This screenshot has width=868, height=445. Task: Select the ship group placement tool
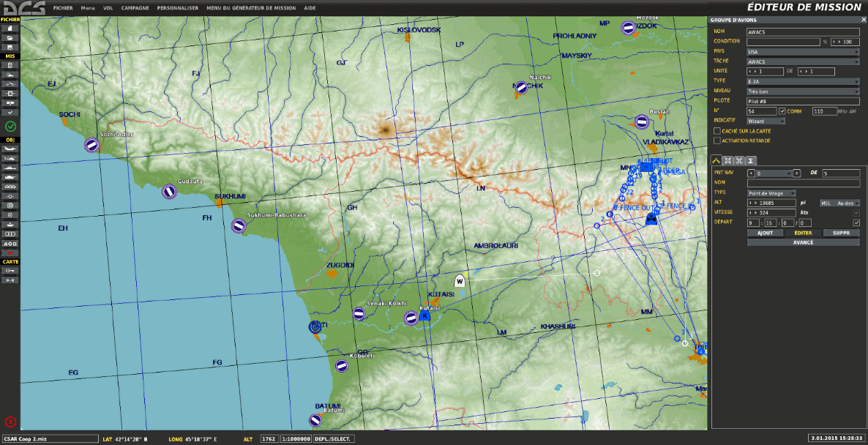coord(10,167)
